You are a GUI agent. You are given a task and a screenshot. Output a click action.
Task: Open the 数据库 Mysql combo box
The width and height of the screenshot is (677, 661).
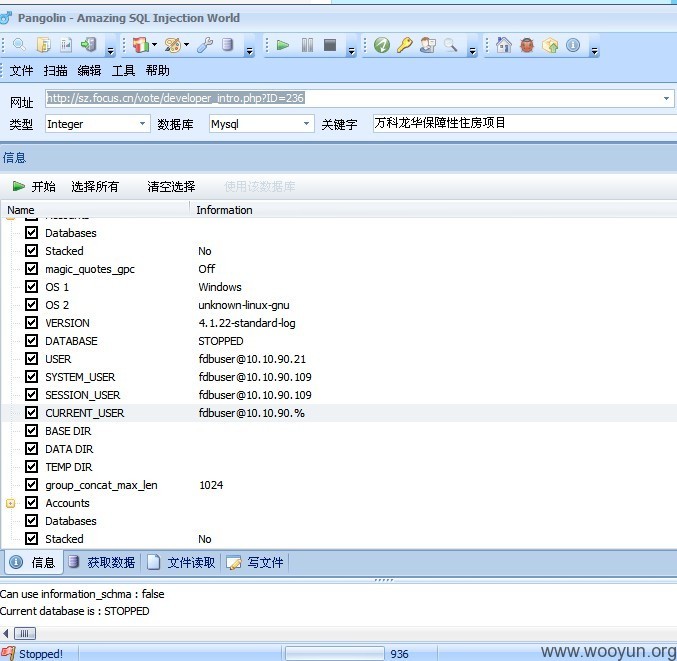(261, 124)
